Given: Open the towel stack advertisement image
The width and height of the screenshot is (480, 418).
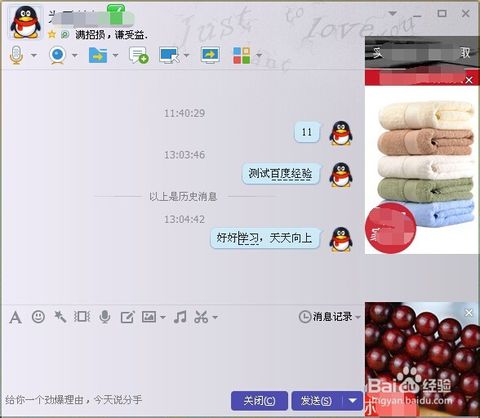Looking at the screenshot, I should pos(422,170).
